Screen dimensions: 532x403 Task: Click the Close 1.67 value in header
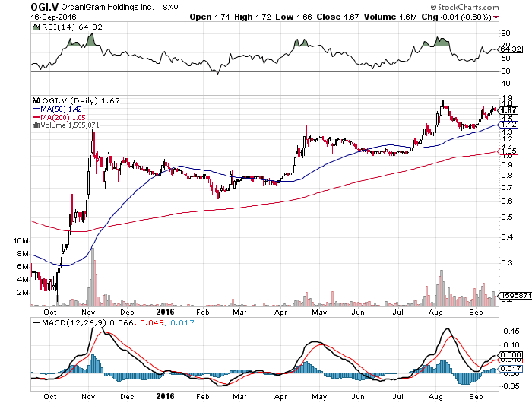(x=337, y=17)
